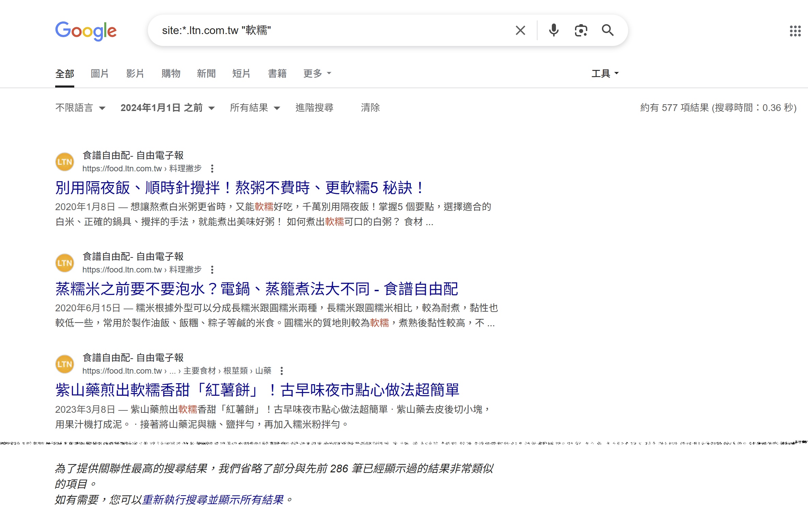The image size is (808, 532).
Task: Start voice search with microphone icon
Action: [554, 30]
